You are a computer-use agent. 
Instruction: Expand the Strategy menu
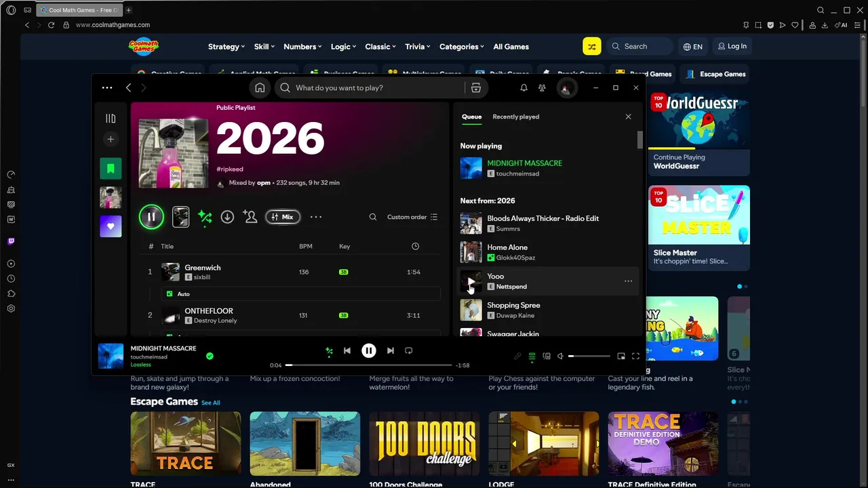click(226, 47)
